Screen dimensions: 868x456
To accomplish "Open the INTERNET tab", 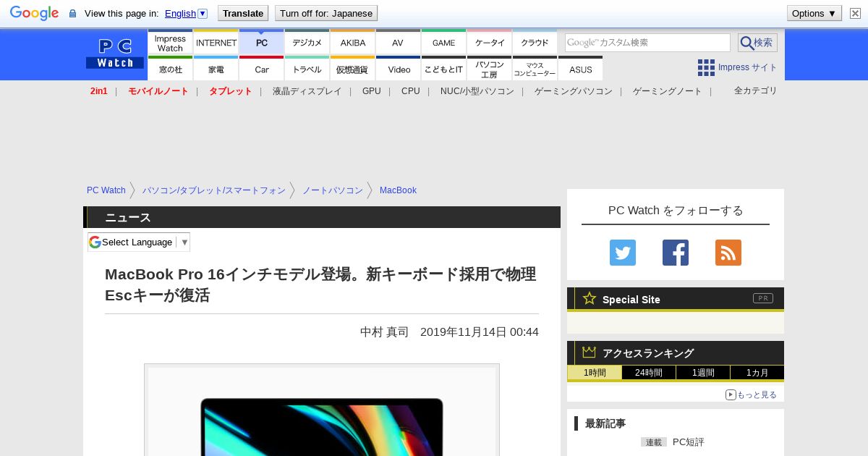I will point(216,43).
